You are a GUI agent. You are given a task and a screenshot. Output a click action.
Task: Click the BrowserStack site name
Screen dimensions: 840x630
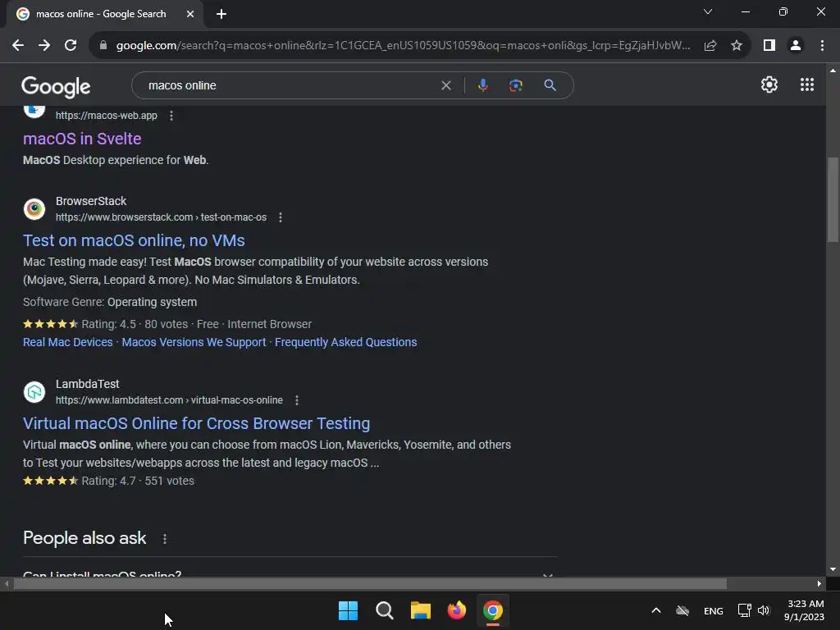[91, 201]
